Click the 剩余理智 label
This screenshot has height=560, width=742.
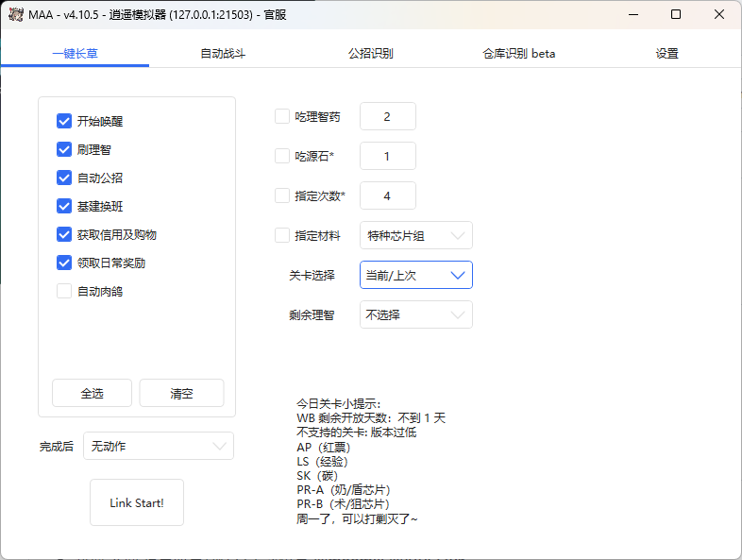[312, 314]
